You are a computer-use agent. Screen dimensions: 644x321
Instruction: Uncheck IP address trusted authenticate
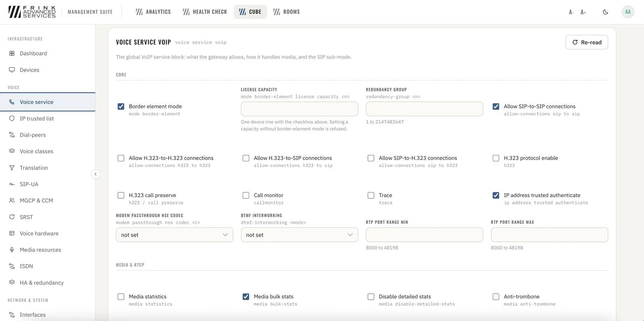(496, 195)
